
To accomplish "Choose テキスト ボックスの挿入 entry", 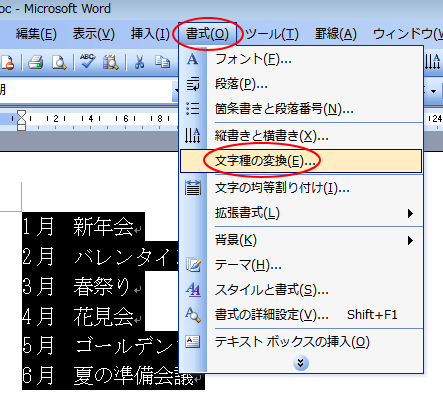I will [301, 342].
